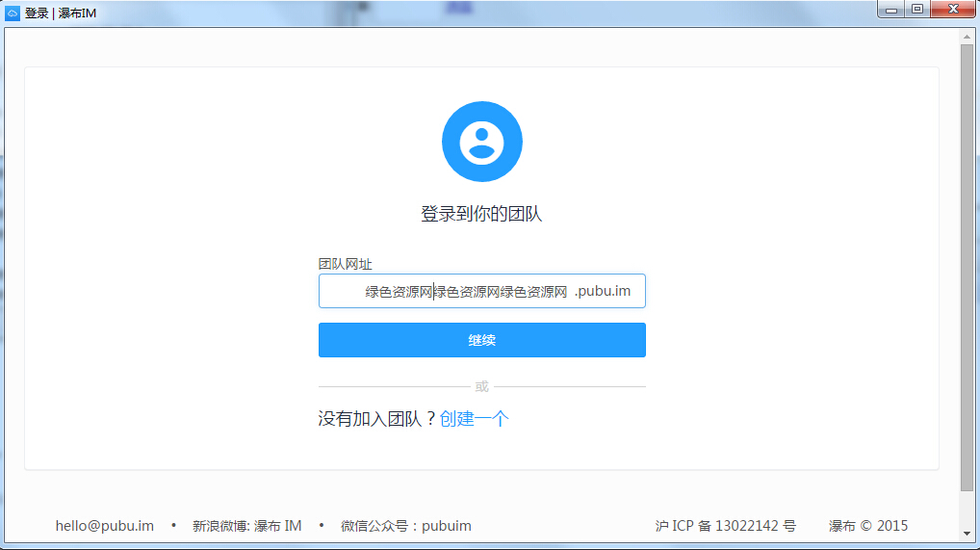Click the 登录到你的团队 heading
980x550 pixels.
(481, 214)
